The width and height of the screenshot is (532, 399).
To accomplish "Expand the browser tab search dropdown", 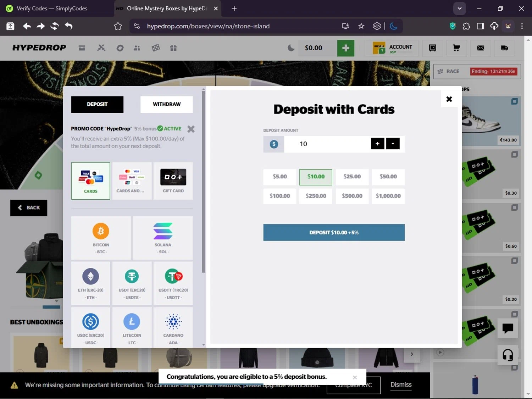I will [459, 9].
